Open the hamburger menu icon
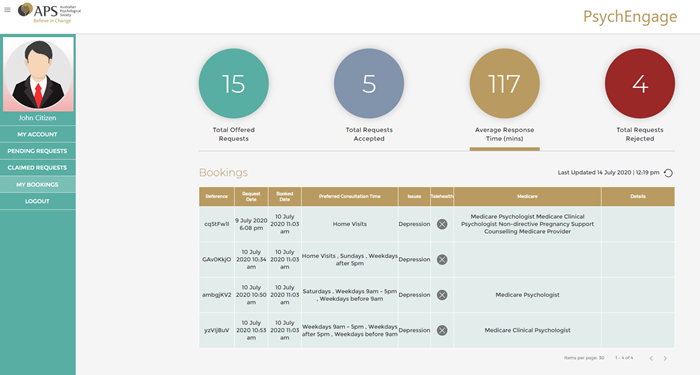 7,9
